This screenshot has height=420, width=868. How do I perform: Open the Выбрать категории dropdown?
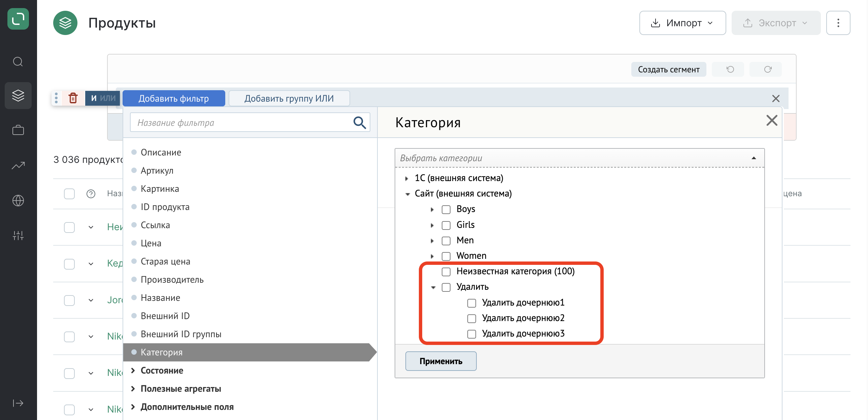[x=579, y=158]
